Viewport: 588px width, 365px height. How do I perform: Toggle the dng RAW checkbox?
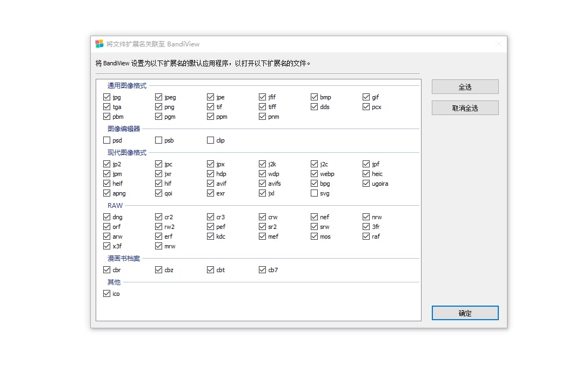[x=106, y=217]
